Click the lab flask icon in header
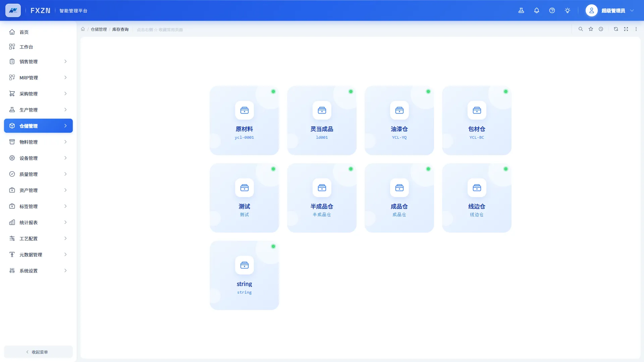This screenshot has height=362, width=644. [521, 10]
